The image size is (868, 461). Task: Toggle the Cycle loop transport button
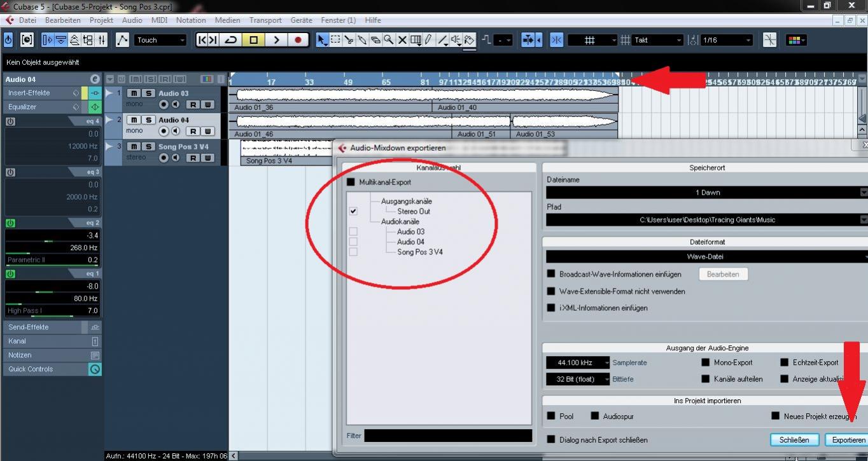click(x=230, y=40)
